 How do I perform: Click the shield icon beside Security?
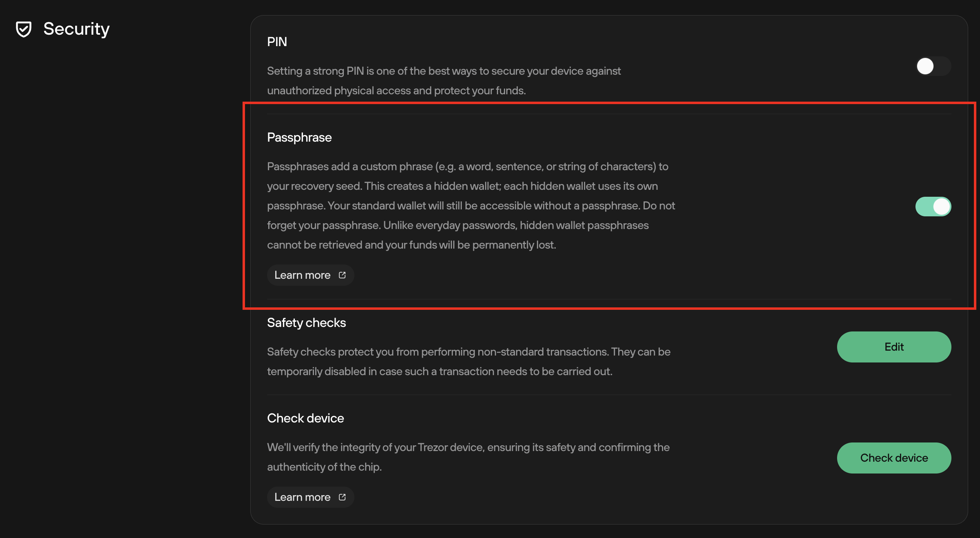(23, 29)
